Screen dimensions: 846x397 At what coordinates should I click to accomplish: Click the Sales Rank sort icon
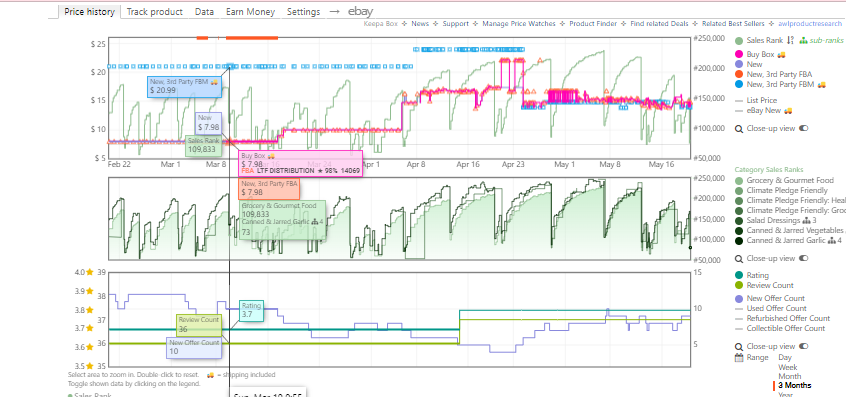tap(790, 40)
